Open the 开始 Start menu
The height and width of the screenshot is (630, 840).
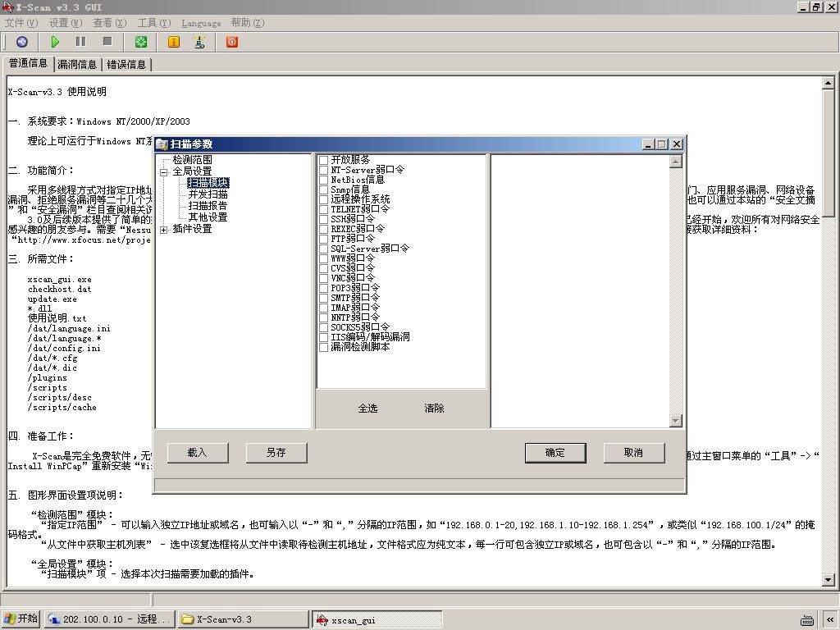(x=21, y=619)
